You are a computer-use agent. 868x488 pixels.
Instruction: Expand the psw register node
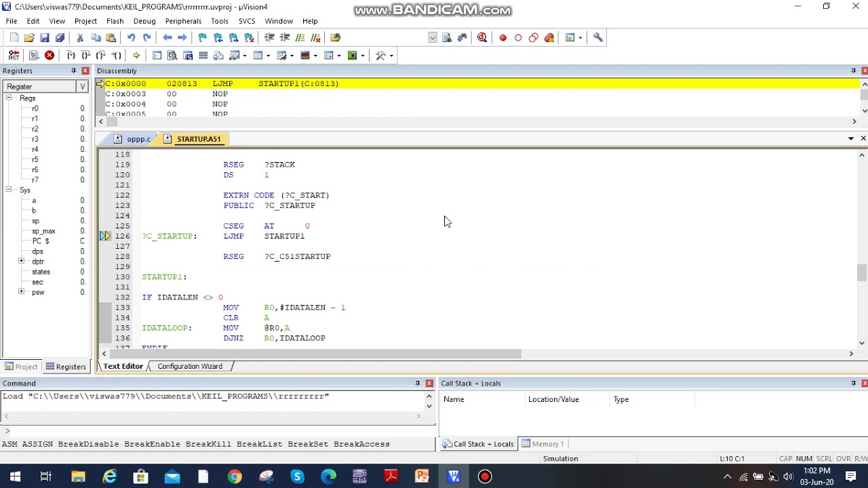21,292
